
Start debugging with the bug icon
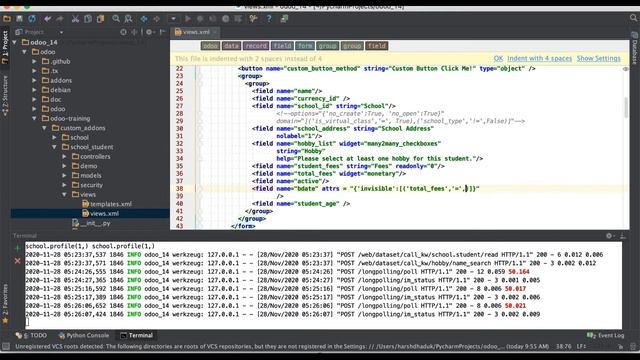pyautogui.click(x=200, y=19)
